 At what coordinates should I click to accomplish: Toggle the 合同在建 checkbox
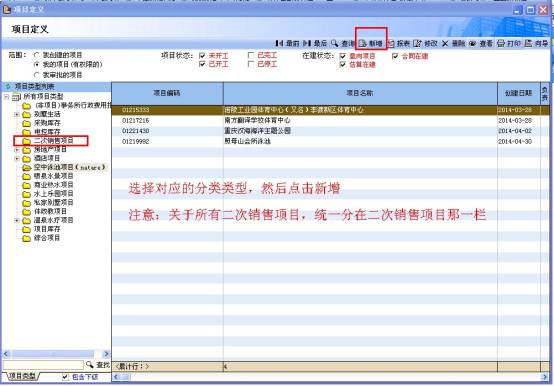(x=395, y=56)
